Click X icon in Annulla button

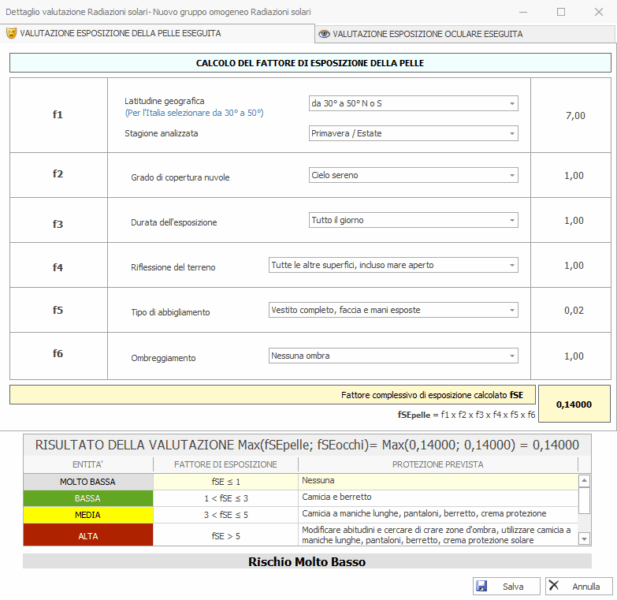[x=554, y=585]
